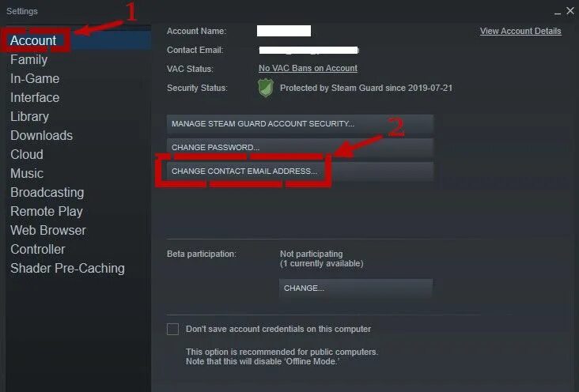Viewport: 579px width, 392px height.
Task: Go to In-Game settings
Action: 35,78
